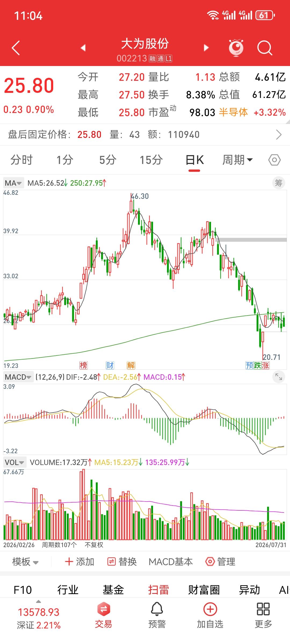Tap the 筹 chip distribution icon
Screen dimensions: 290x644
278,183
